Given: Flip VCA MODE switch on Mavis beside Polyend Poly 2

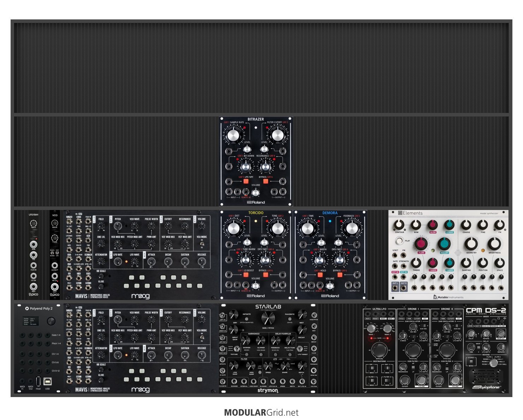Looking at the screenshot, I should coord(202,337).
